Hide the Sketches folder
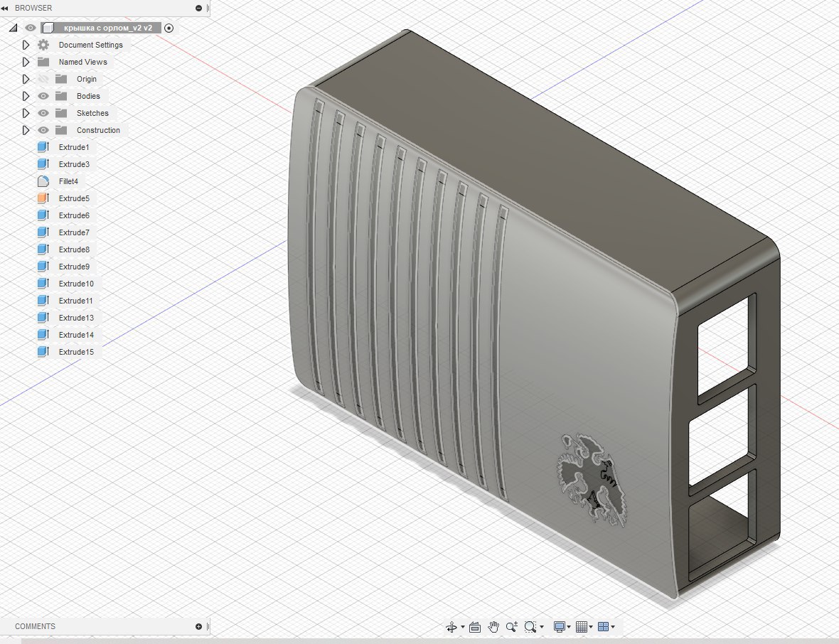Screen dimensions: 839x644 pos(43,114)
